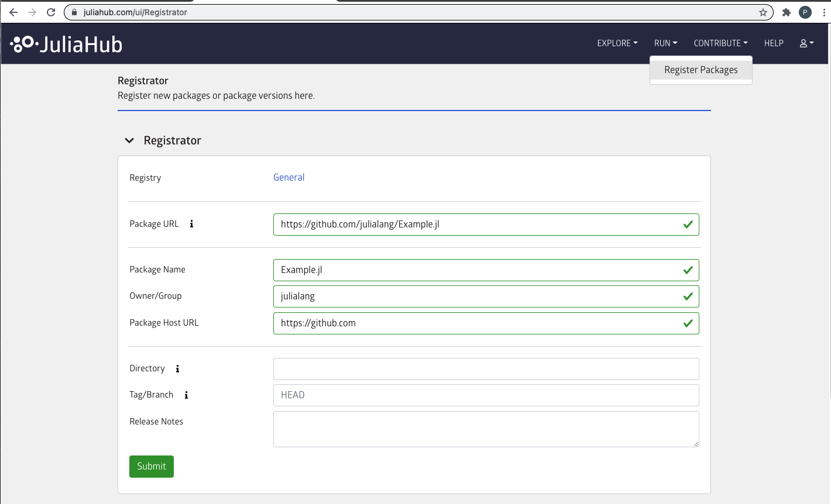Open the browser extensions puzzle icon
Viewport: 831px width, 504px height.
[787, 12]
